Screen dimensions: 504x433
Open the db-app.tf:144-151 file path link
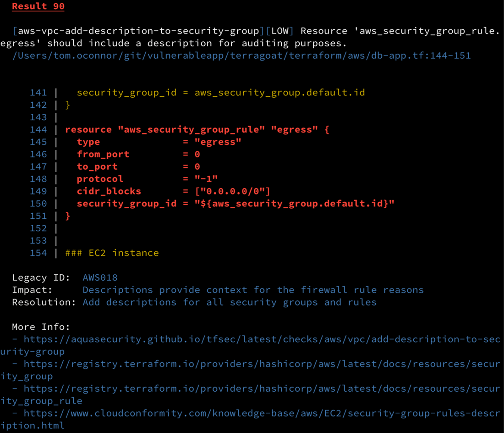[x=241, y=56]
